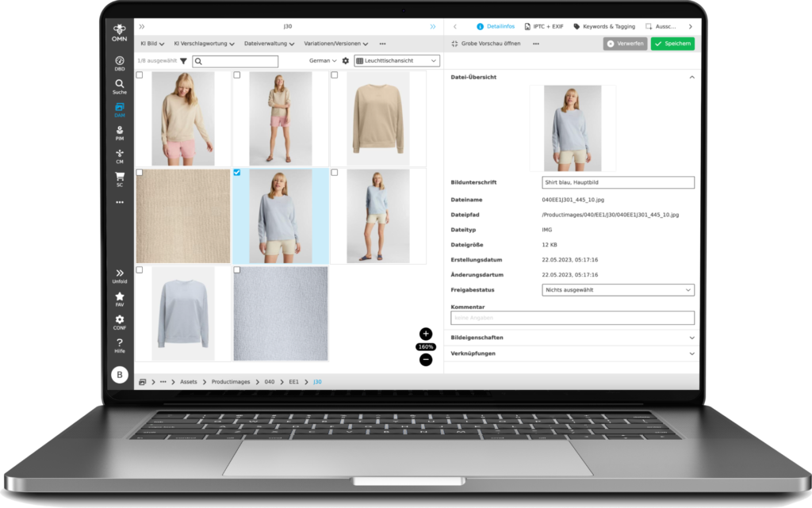Open the CONF settings gear
The width and height of the screenshot is (812, 508).
coord(120,323)
